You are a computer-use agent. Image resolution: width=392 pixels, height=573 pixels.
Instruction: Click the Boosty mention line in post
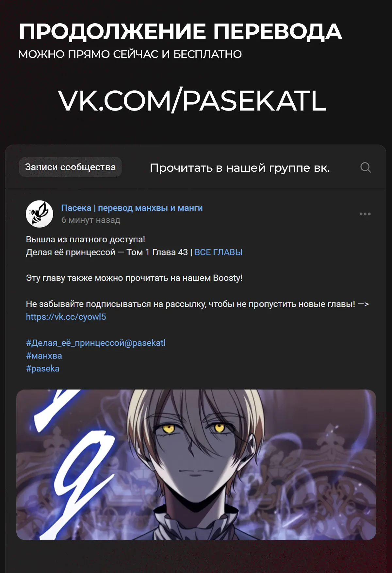click(x=134, y=278)
